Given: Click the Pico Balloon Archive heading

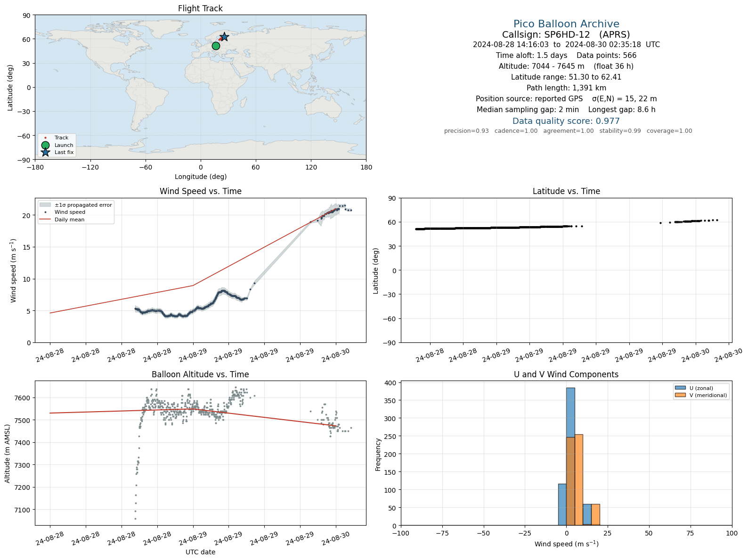Looking at the screenshot, I should 566,24.
